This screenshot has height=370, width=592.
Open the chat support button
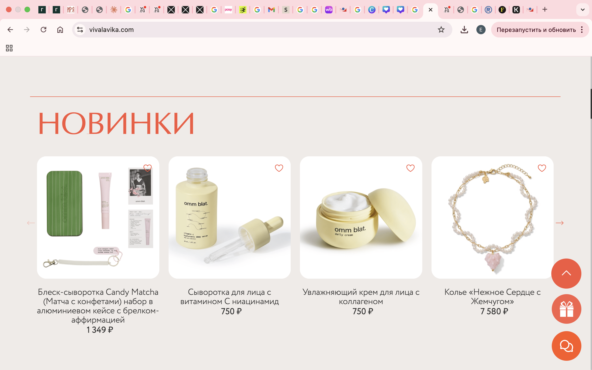tap(566, 346)
